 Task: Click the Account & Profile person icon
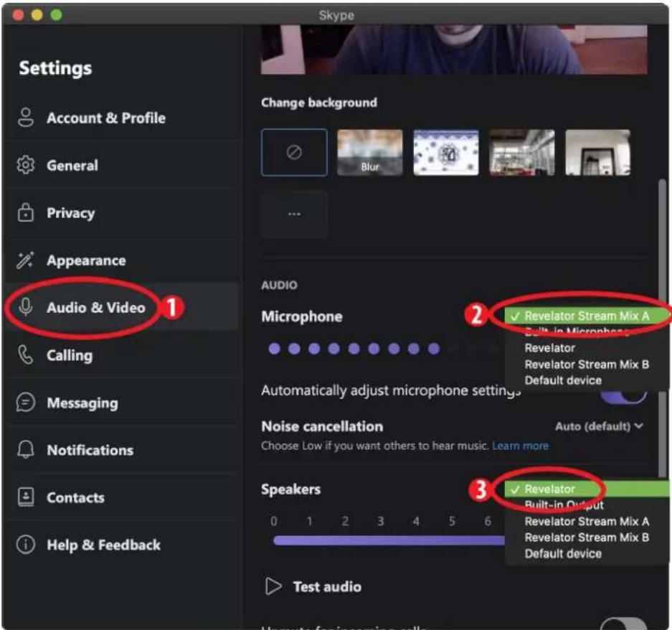coord(26,118)
